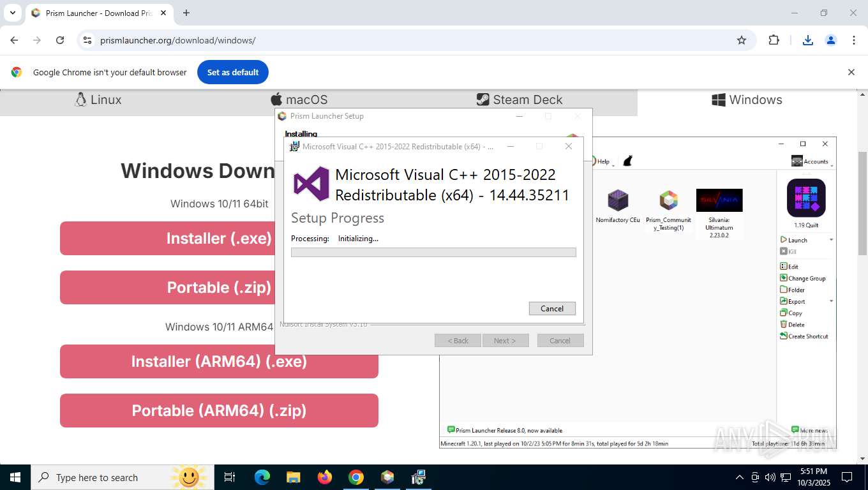
Task: Select the Windows download tab
Action: (747, 100)
